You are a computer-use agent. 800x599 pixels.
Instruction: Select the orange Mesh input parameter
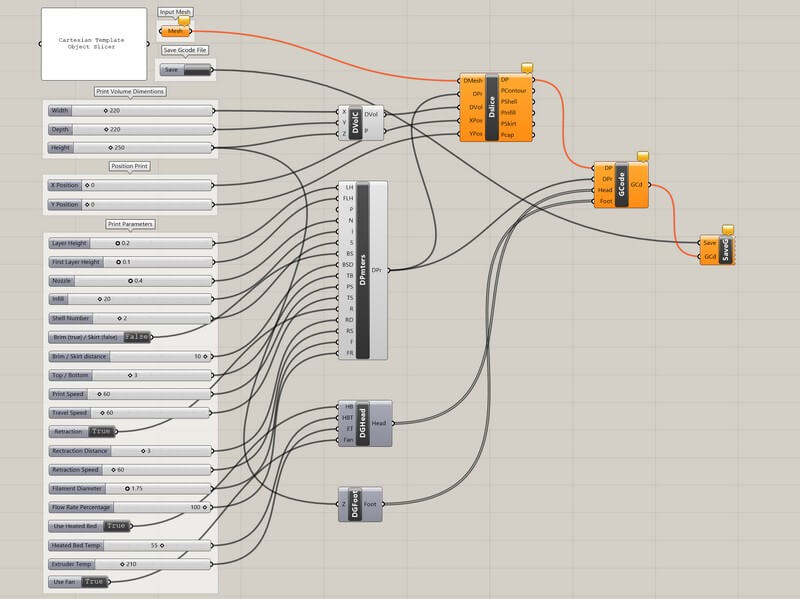pyautogui.click(x=176, y=32)
